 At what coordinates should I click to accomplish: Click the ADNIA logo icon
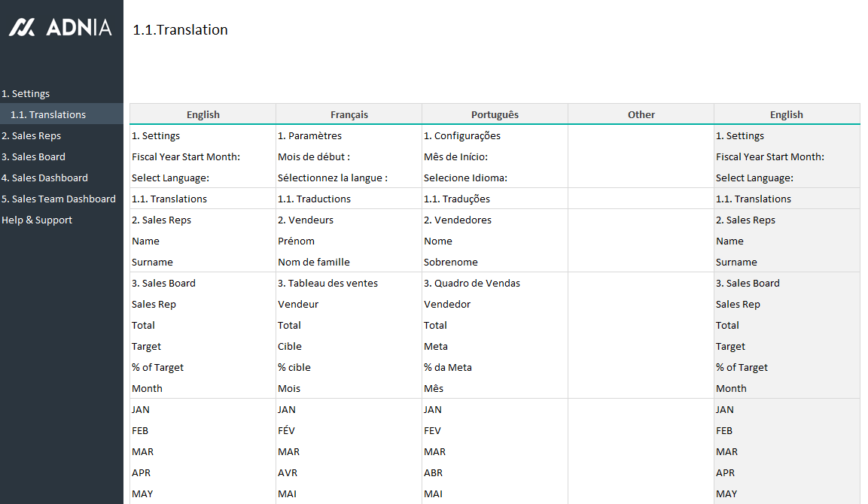(x=22, y=28)
